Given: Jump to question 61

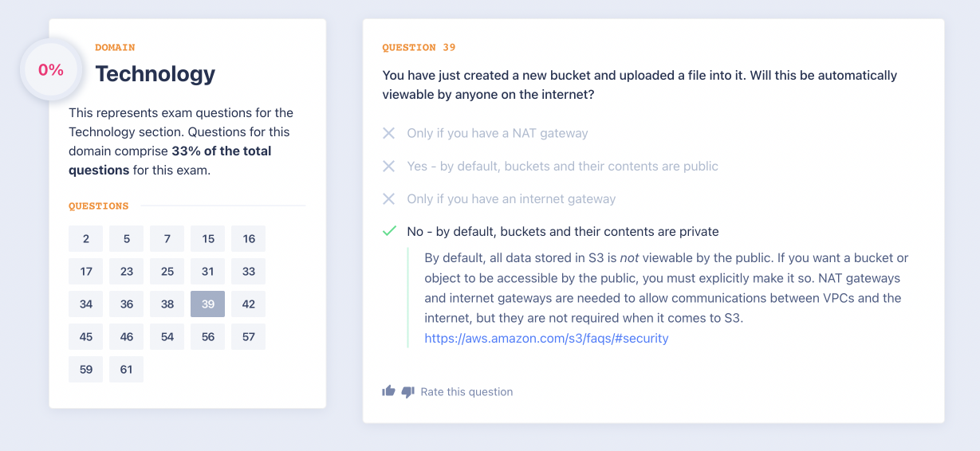Looking at the screenshot, I should click(127, 369).
